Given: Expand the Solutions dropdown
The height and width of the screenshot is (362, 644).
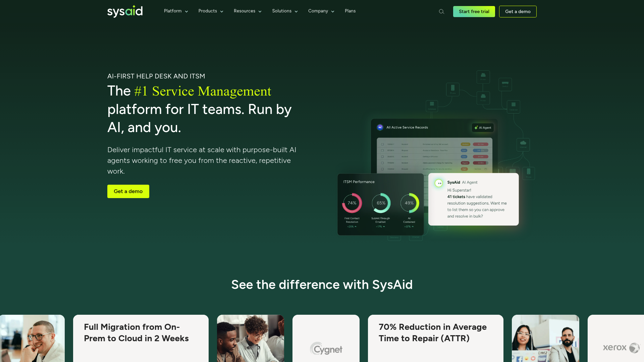Looking at the screenshot, I should 284,11.
